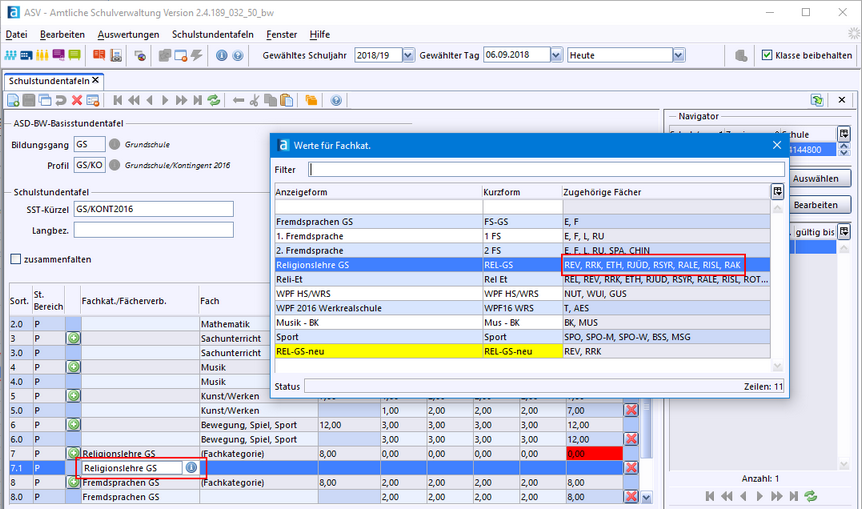Screen dimensions: 862x509
Task: Select the Schulstundentafeln tab
Action: pos(48,80)
